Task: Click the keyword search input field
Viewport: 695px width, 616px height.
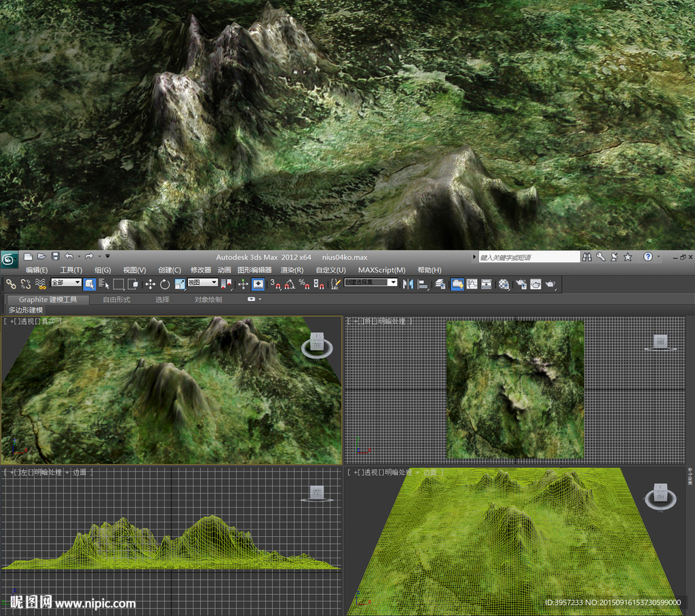Action: click(529, 257)
